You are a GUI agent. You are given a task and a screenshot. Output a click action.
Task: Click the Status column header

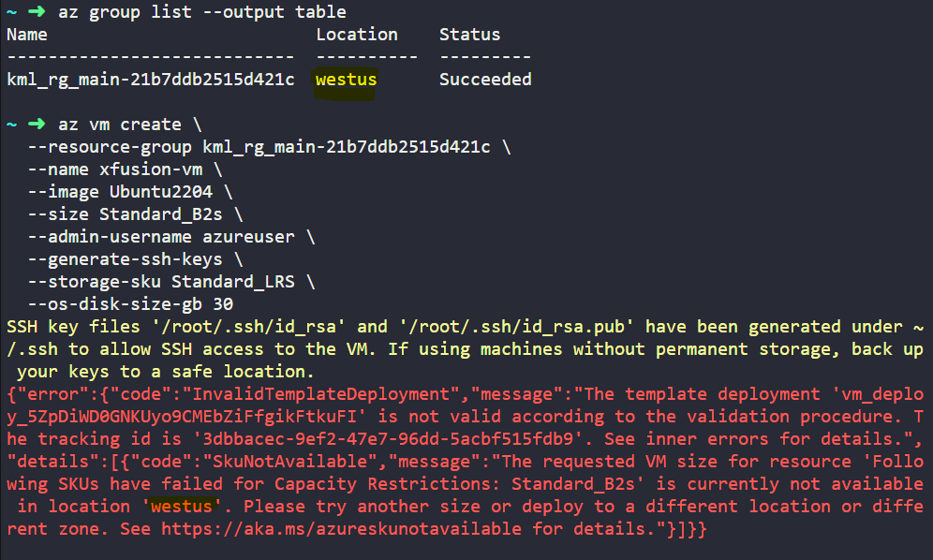coord(469,35)
